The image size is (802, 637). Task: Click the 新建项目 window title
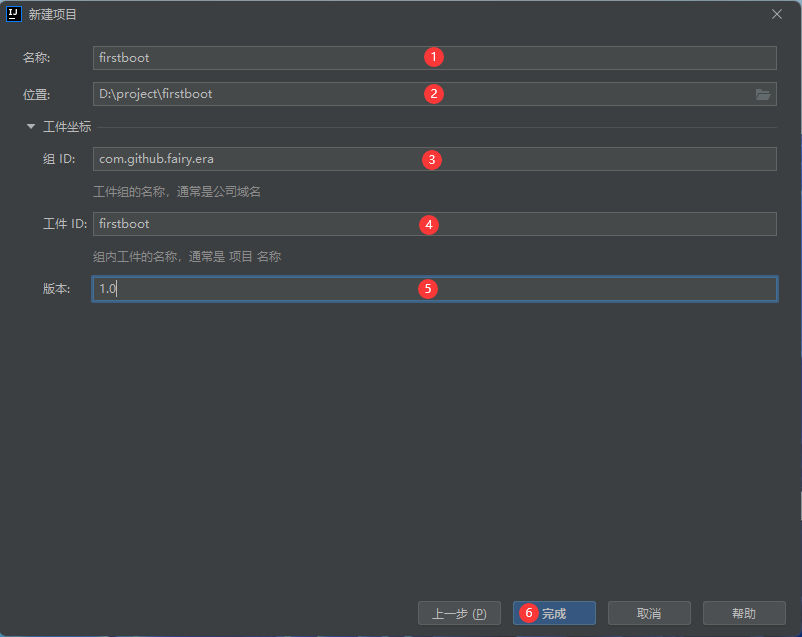pos(53,14)
